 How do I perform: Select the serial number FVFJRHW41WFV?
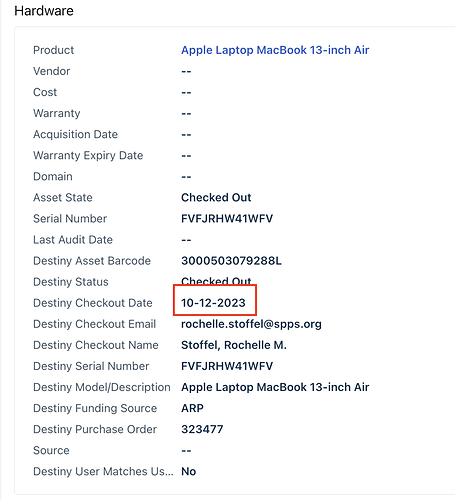[227, 219]
